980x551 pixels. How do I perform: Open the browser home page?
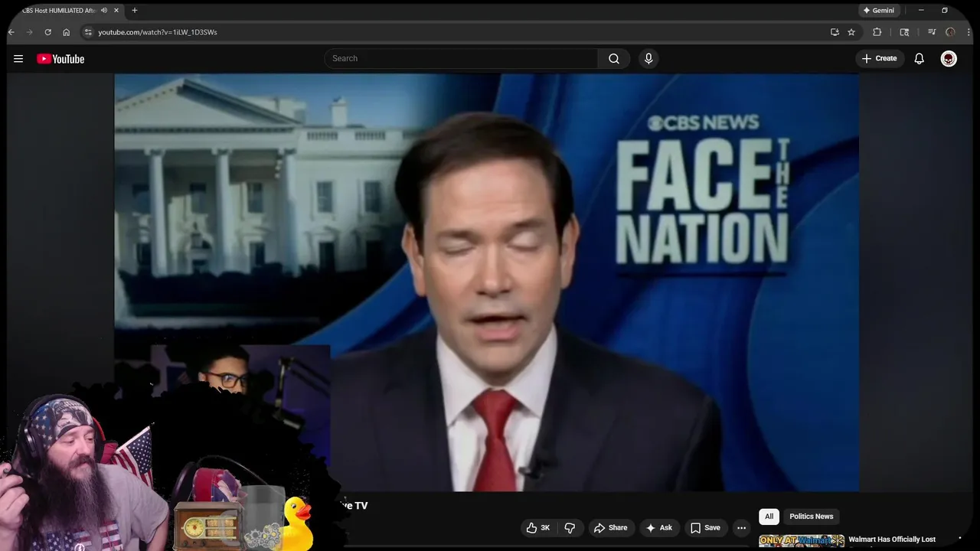(67, 32)
